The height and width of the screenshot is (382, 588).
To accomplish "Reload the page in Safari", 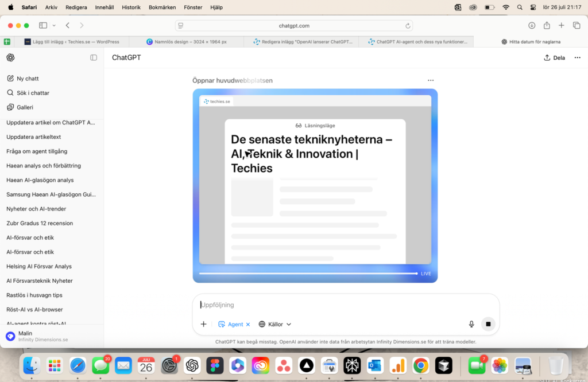I will 408,25.
